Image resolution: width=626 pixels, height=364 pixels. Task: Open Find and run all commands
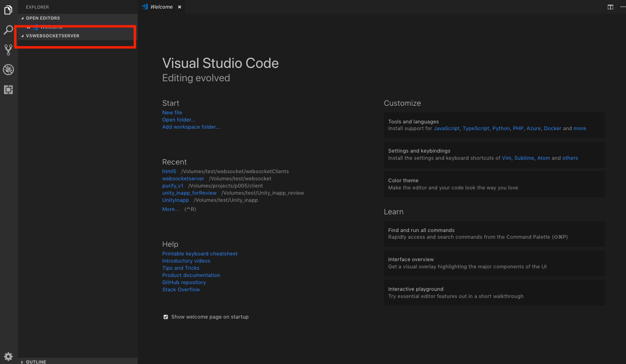pos(494,233)
